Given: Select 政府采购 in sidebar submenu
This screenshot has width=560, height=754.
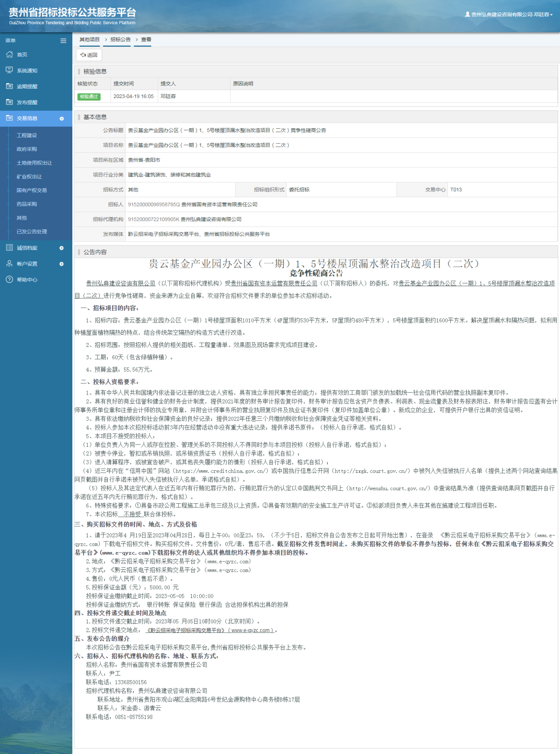Looking at the screenshot, I should tap(27, 149).
